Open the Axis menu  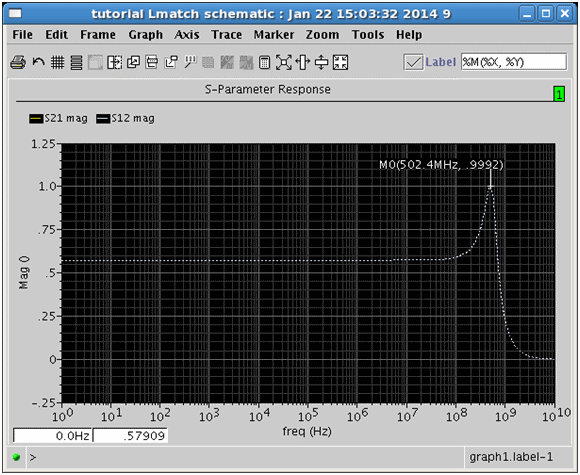[x=187, y=35]
